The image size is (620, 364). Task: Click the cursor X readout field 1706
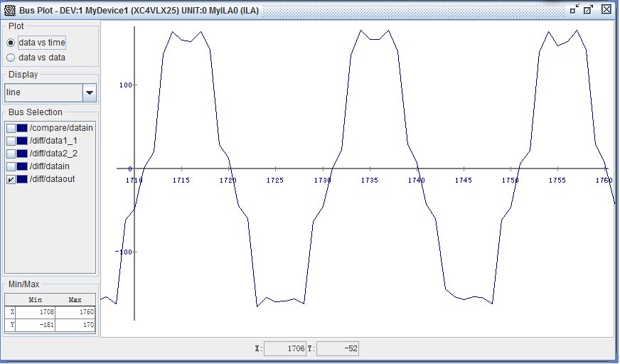tap(285, 348)
